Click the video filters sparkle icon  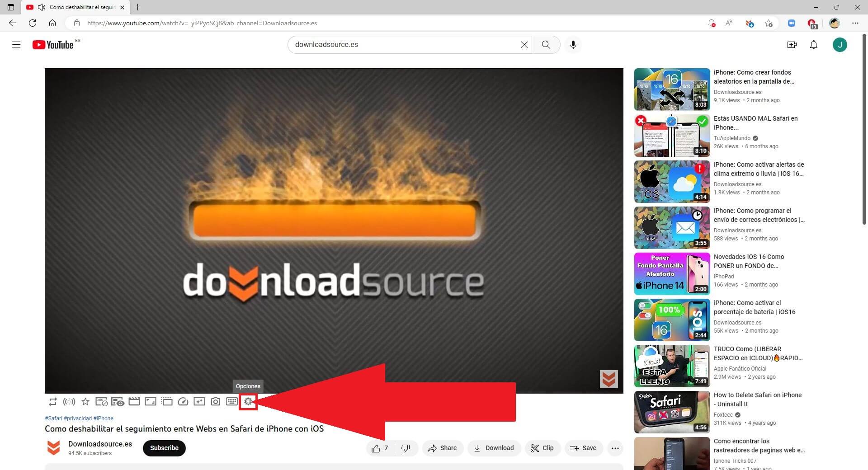point(199,401)
